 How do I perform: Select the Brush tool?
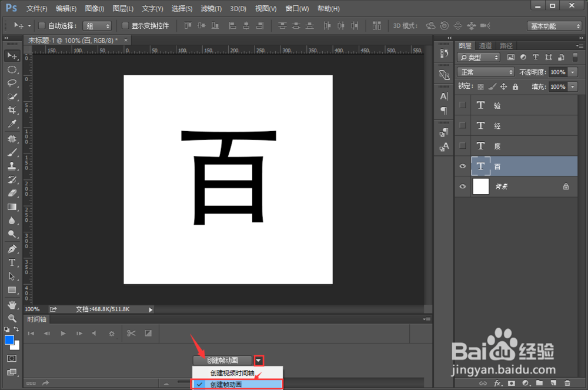click(12, 152)
